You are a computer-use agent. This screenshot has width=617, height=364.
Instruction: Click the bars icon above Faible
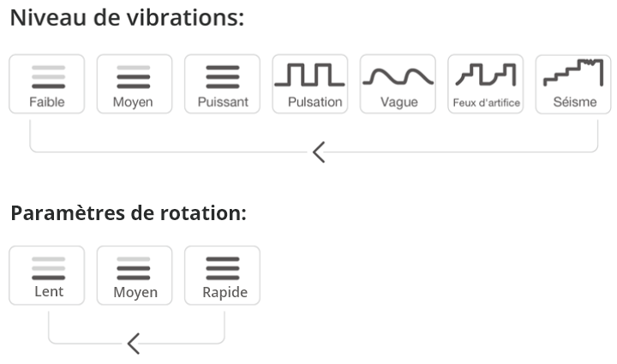click(x=47, y=77)
